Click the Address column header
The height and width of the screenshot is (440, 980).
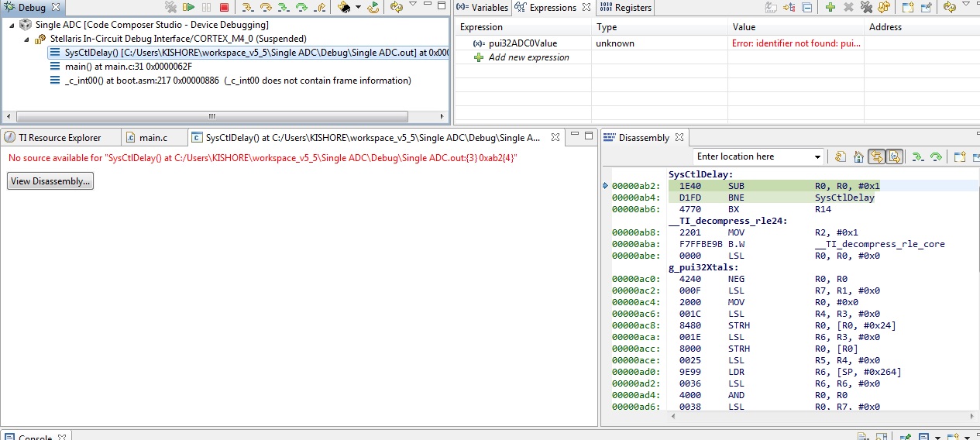[x=922, y=27]
